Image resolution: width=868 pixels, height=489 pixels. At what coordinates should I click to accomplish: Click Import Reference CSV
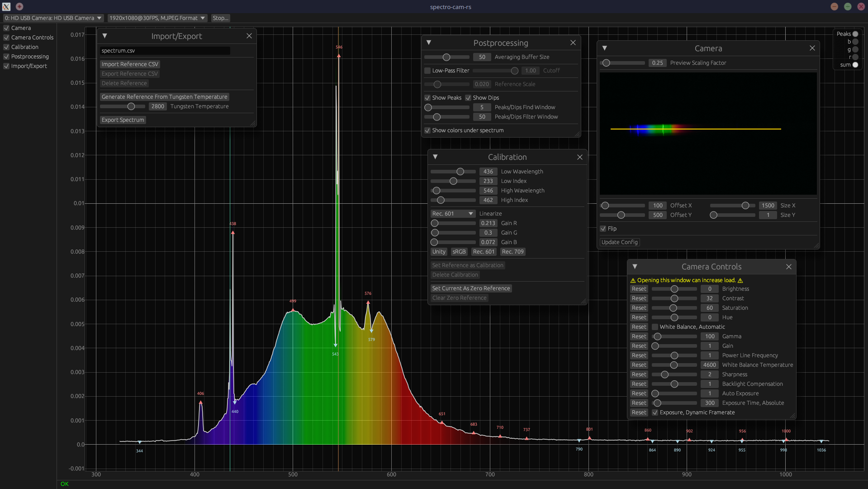pyautogui.click(x=130, y=64)
